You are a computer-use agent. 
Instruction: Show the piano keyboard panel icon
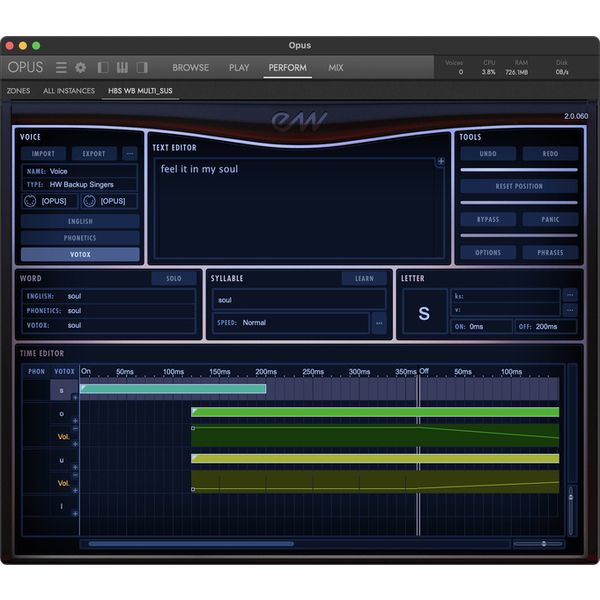122,68
